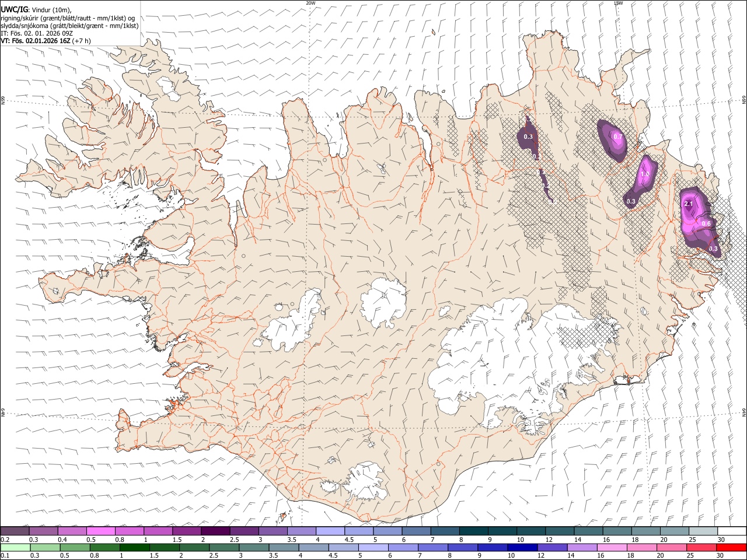
Task: Click the 64N latitude label on right edge
Action: click(x=744, y=412)
